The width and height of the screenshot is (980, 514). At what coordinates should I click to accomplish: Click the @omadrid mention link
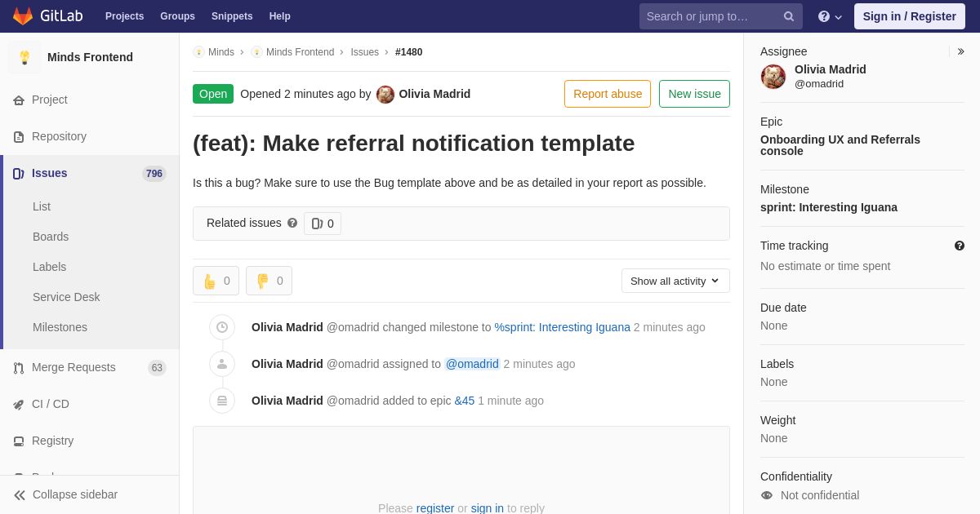coord(472,364)
